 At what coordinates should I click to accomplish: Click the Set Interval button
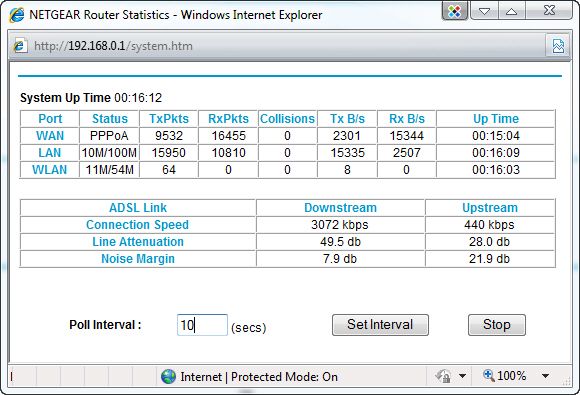tap(380, 325)
